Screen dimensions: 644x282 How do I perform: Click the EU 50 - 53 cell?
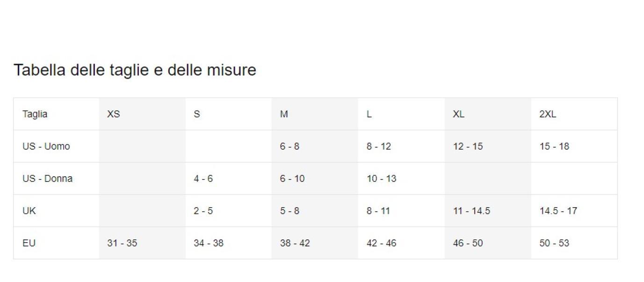574,243
